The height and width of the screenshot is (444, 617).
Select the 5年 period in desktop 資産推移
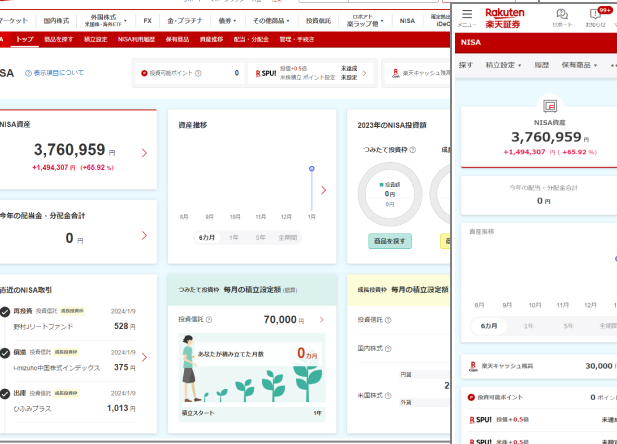[260, 238]
